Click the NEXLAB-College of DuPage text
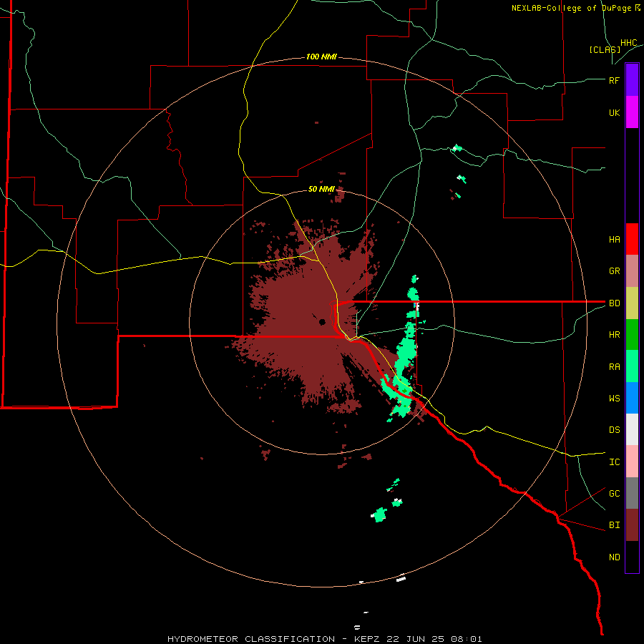This screenshot has height=644, width=644. point(572,8)
